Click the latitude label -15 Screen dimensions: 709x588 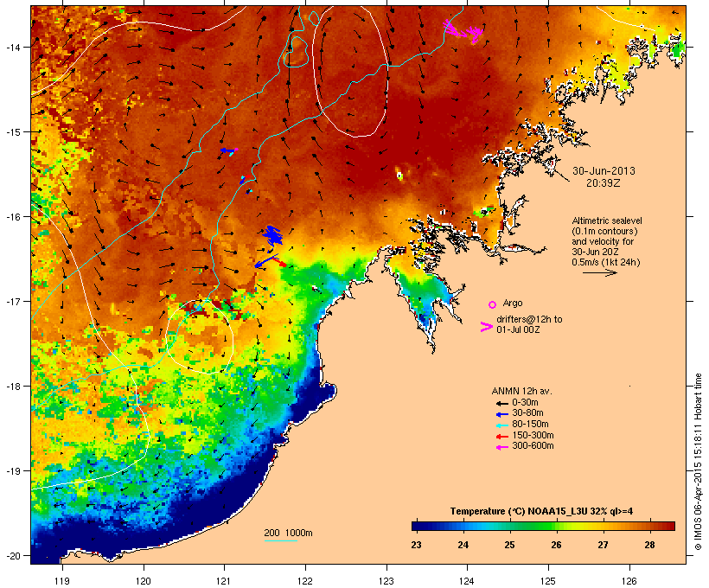coord(13,132)
